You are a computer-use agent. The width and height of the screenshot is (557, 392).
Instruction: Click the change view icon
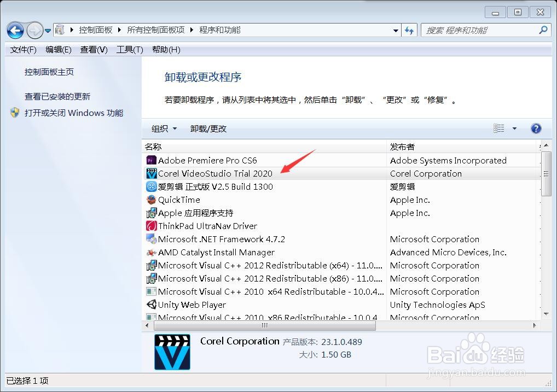click(x=499, y=128)
